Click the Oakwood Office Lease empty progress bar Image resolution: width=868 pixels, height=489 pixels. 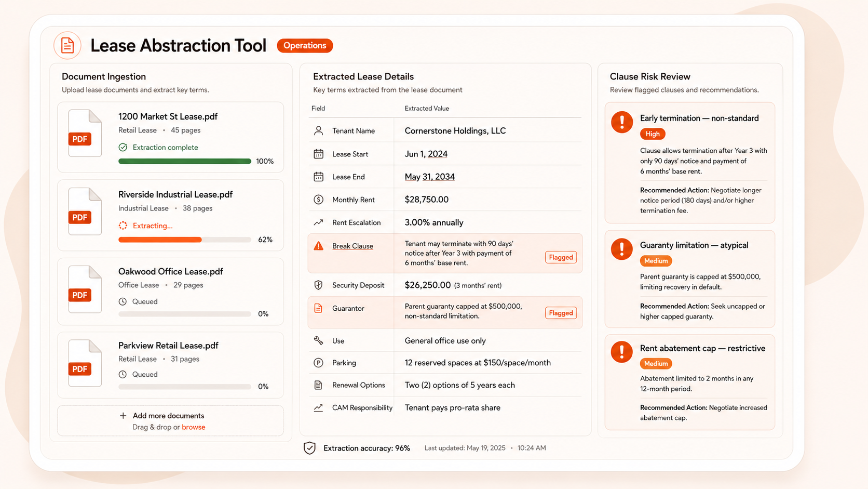click(185, 314)
